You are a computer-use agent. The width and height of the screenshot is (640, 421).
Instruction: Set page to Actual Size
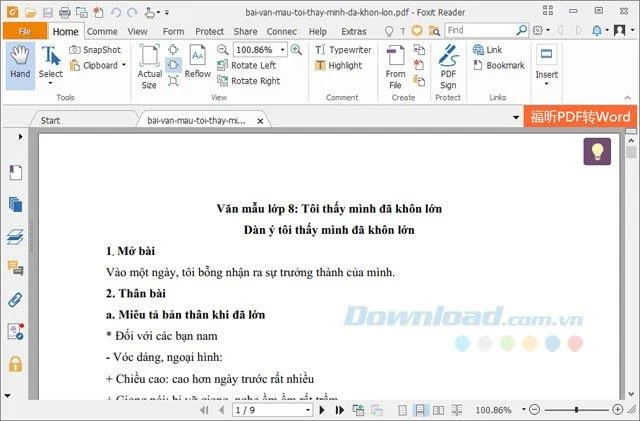[149, 66]
